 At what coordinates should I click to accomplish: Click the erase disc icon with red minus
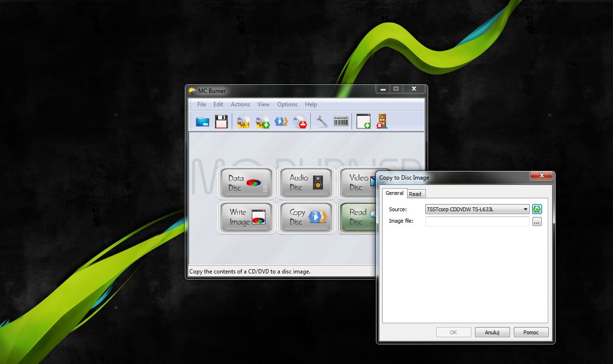pyautogui.click(x=300, y=122)
